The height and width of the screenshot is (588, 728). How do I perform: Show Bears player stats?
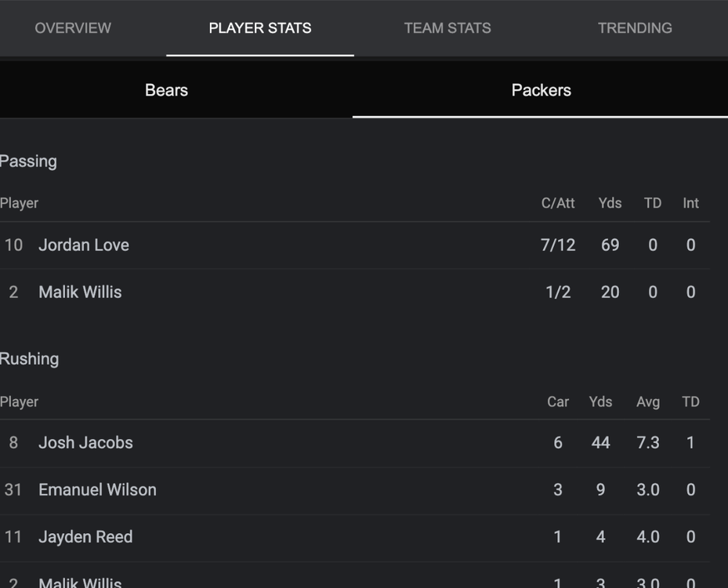pos(166,90)
